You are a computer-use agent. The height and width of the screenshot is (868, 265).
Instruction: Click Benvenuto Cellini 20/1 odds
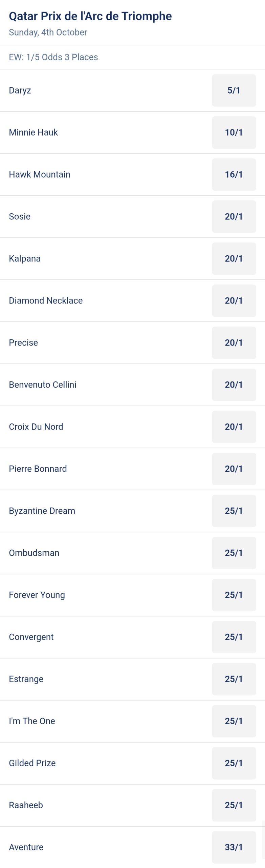click(x=234, y=385)
